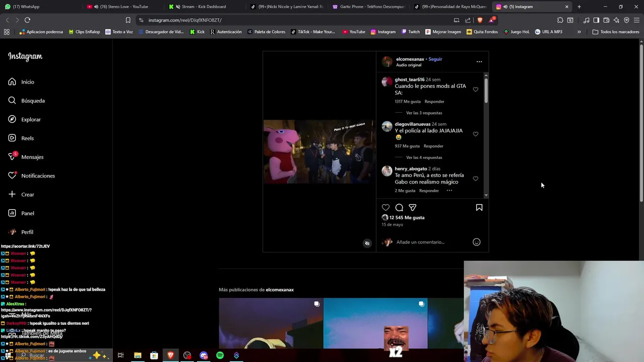The image size is (644, 362).
Task: Reply to diegovillanuevas's comment
Action: tap(433, 146)
